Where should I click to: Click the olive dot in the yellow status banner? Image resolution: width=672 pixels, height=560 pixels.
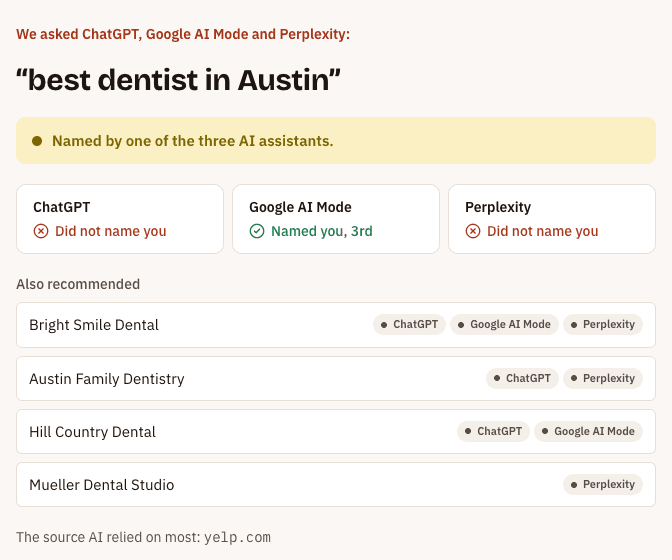click(37, 141)
